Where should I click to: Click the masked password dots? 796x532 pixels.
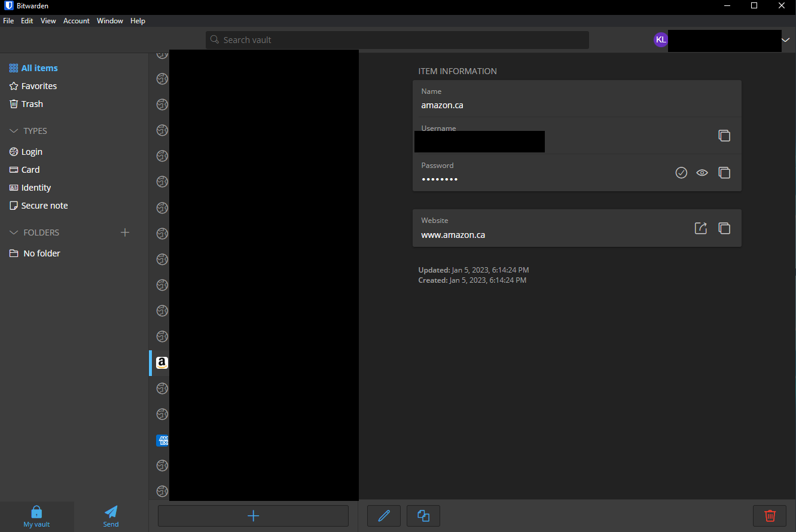(440, 179)
